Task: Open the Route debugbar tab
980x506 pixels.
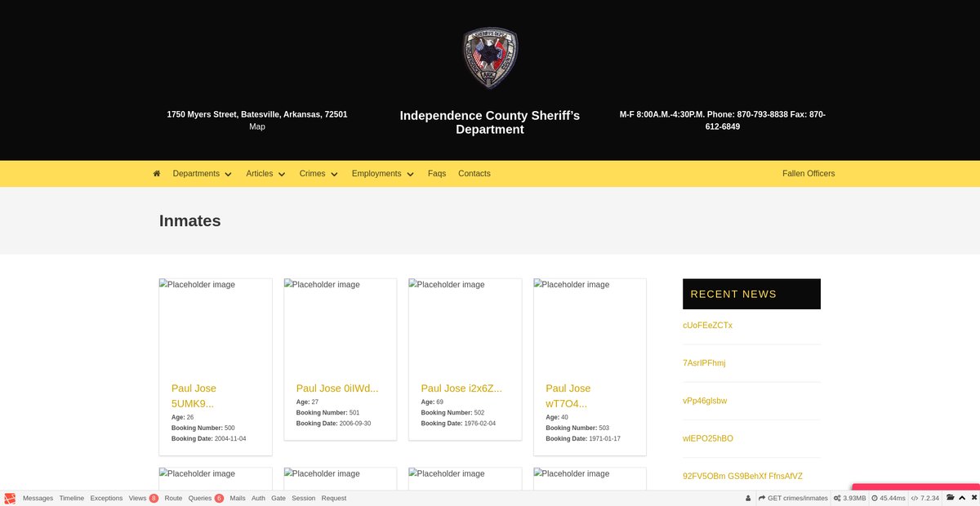Action: pos(173,498)
